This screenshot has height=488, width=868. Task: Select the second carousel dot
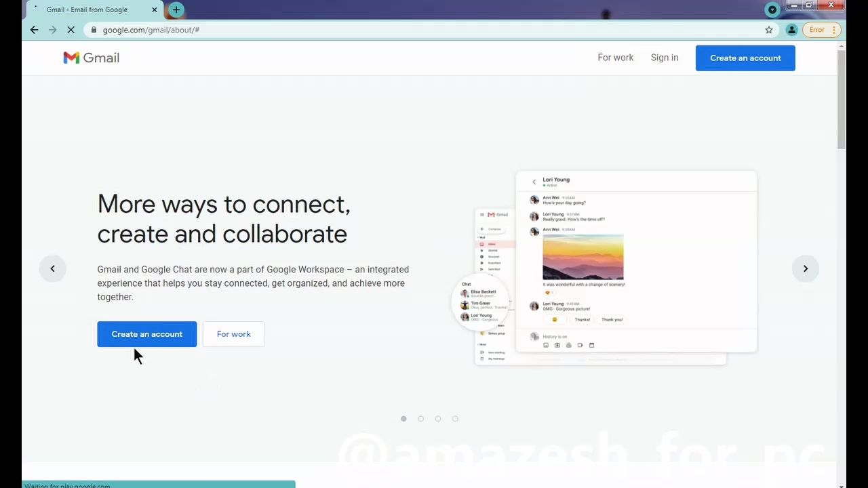420,419
